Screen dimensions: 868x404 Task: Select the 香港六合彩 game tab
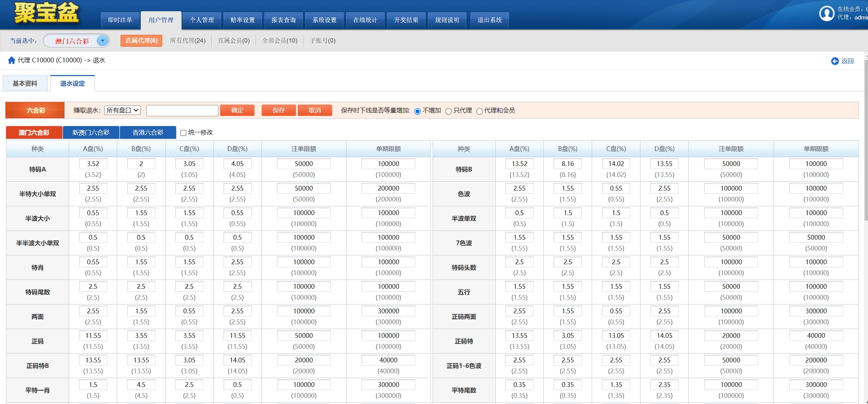[148, 133]
